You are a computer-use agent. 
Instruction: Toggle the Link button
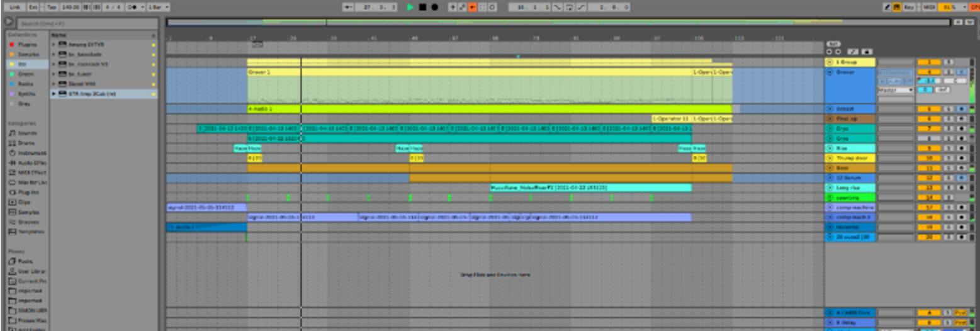[15, 7]
